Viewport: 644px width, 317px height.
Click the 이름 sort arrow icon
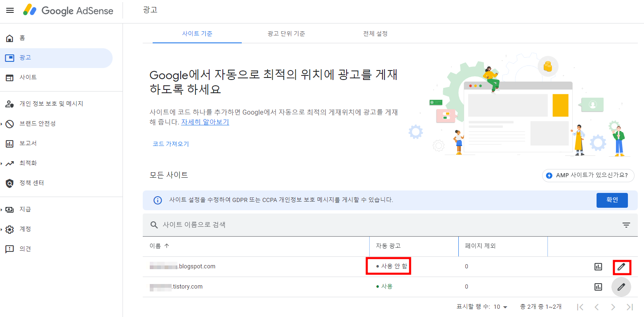pos(167,246)
